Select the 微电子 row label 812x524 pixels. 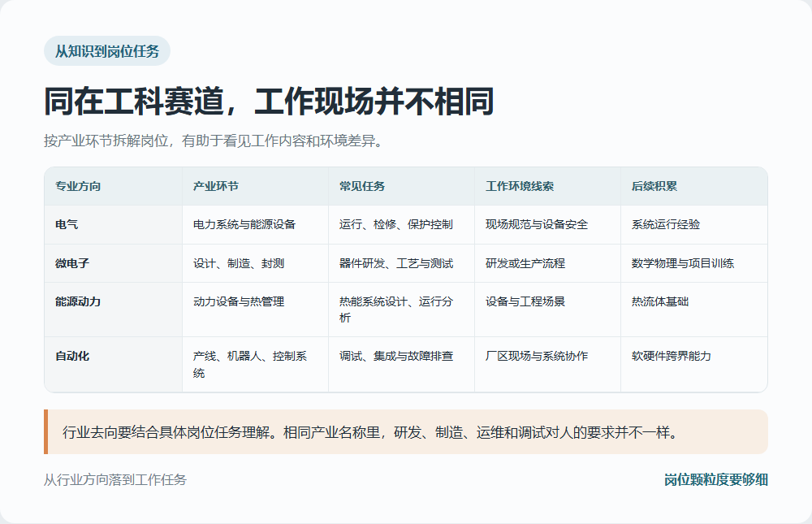[114, 263]
